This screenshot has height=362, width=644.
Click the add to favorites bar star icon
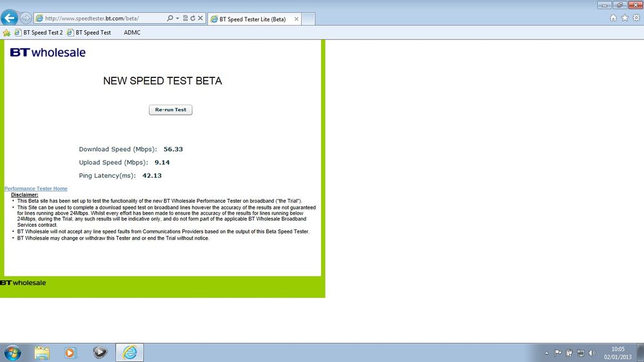click(x=6, y=33)
